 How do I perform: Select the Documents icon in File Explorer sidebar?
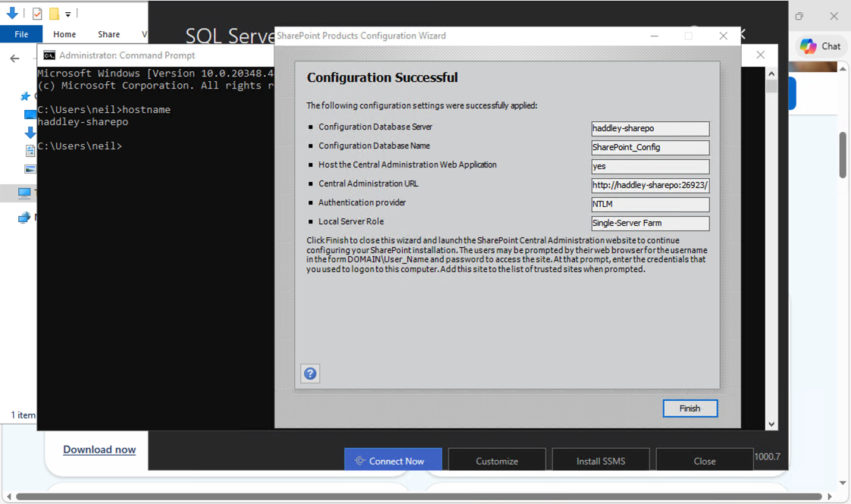point(30,151)
